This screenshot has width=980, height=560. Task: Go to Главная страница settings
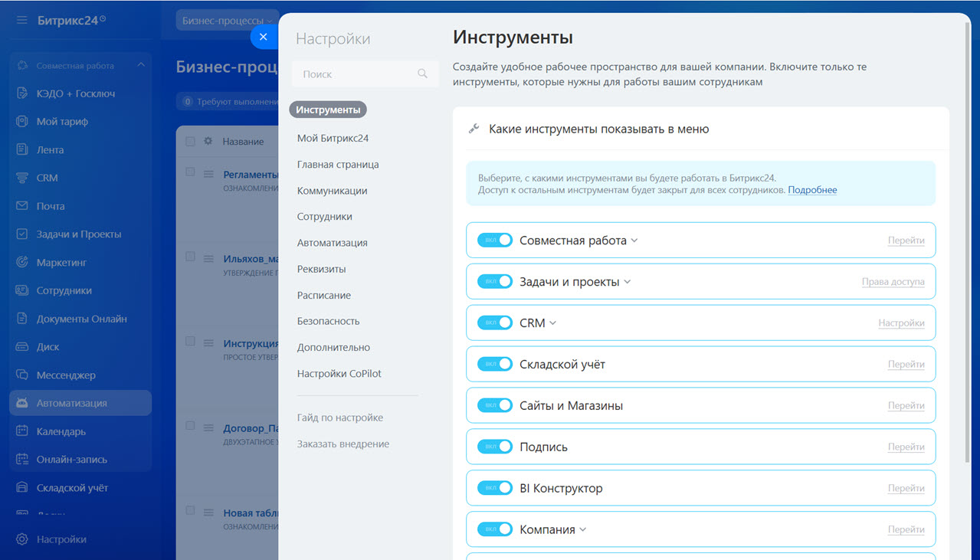[x=338, y=165]
